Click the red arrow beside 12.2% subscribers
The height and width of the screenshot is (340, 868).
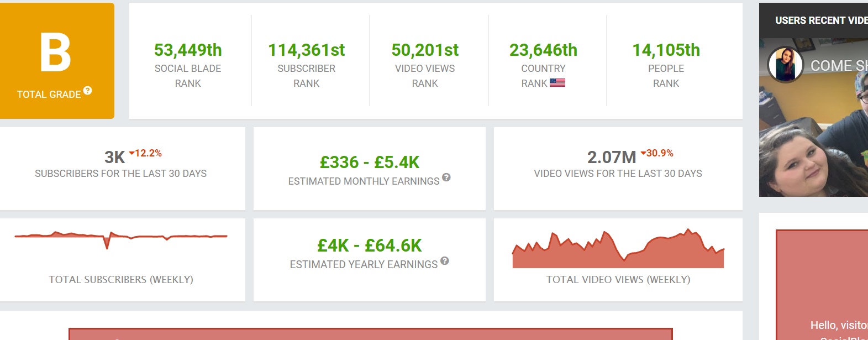tap(132, 153)
